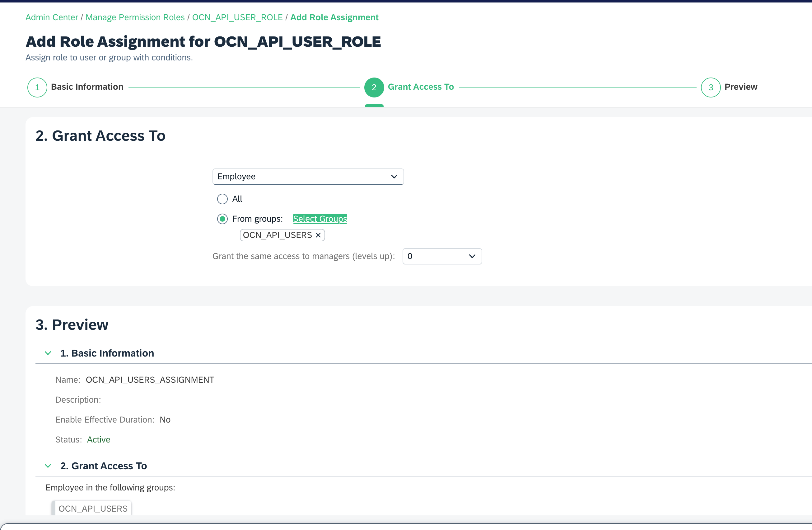This screenshot has height=530, width=812.
Task: Click the Select Groups link
Action: pos(320,219)
